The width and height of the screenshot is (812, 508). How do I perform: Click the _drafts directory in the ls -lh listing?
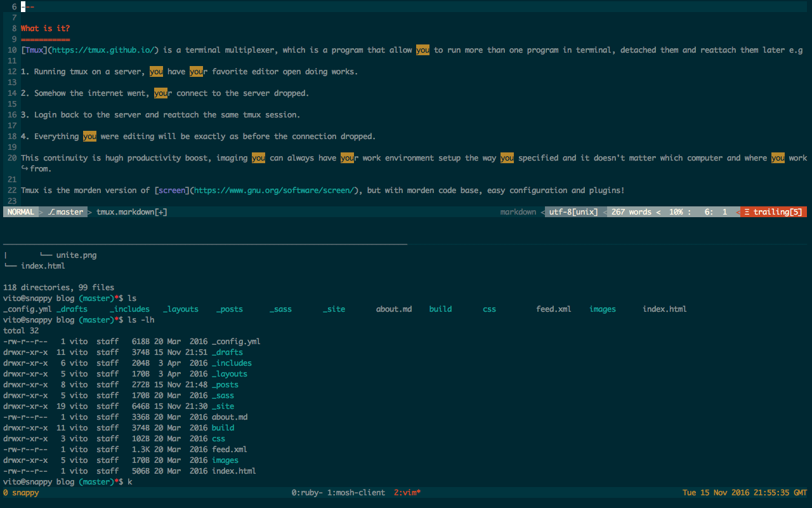click(x=227, y=352)
